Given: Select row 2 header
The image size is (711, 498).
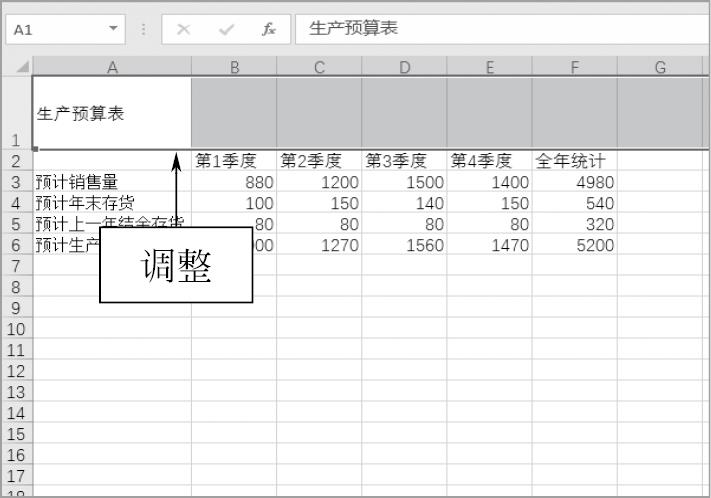Looking at the screenshot, I should tap(17, 161).
